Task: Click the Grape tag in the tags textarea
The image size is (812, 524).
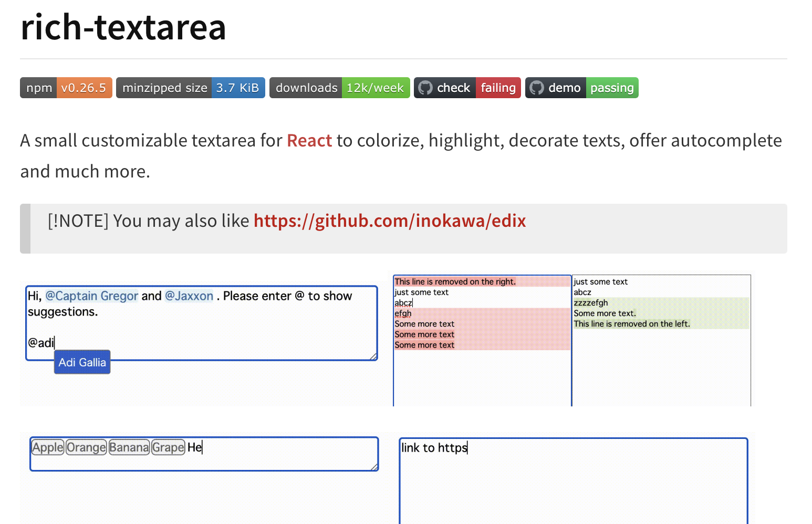Action: 168,447
